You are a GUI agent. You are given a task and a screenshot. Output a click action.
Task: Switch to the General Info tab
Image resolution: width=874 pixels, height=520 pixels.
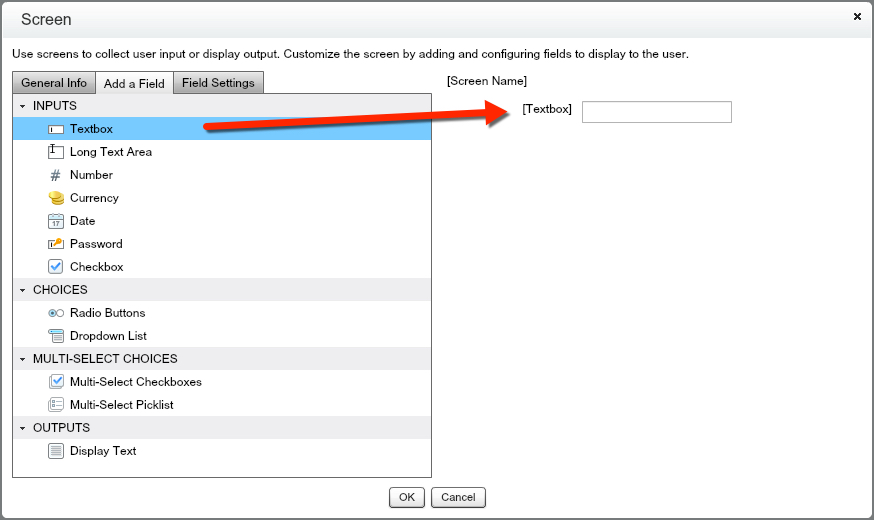pos(54,83)
